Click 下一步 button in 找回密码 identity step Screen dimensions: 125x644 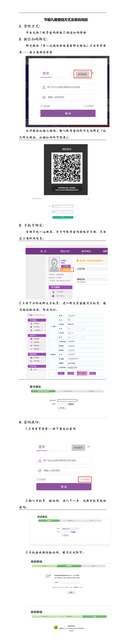coord(65,535)
